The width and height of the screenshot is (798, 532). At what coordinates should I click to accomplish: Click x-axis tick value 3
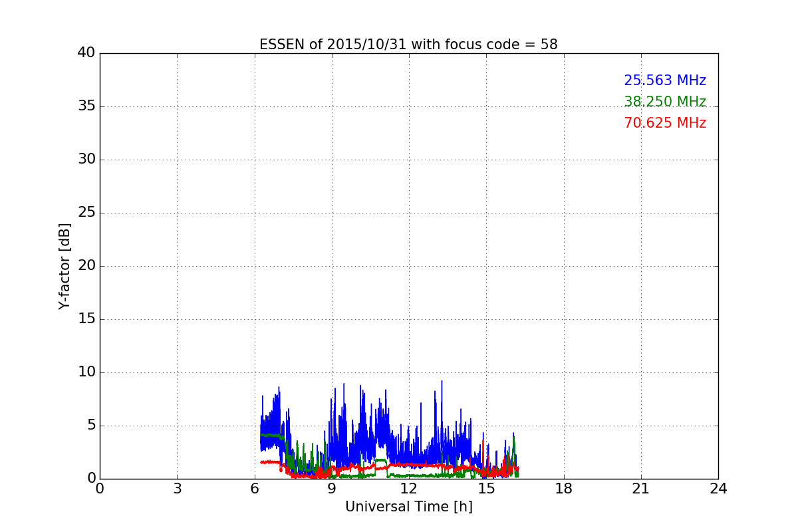pos(177,488)
